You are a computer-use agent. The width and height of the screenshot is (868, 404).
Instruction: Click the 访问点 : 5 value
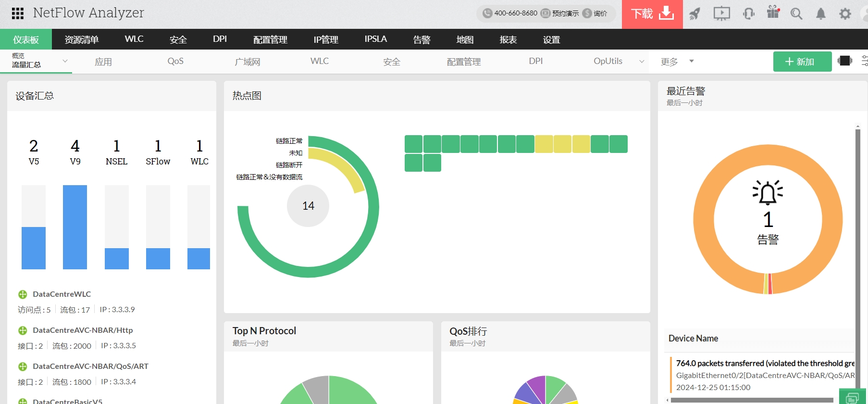point(34,310)
